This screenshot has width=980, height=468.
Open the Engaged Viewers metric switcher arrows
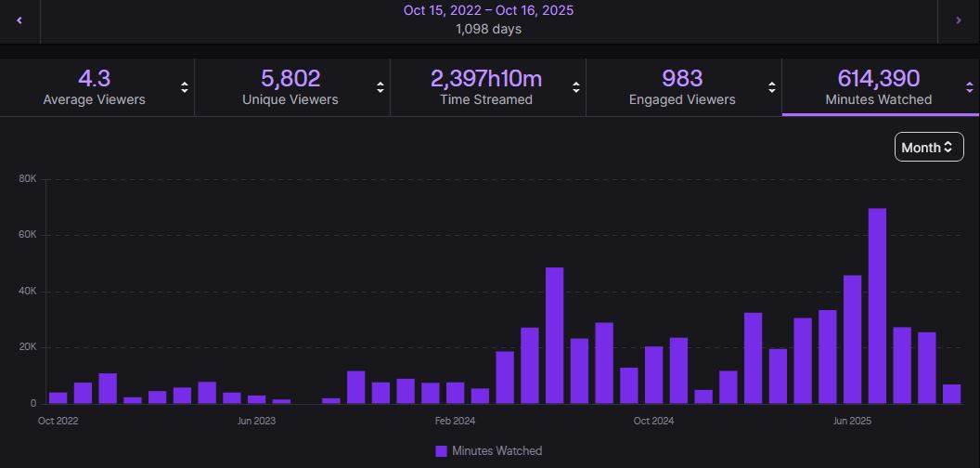[x=772, y=87]
